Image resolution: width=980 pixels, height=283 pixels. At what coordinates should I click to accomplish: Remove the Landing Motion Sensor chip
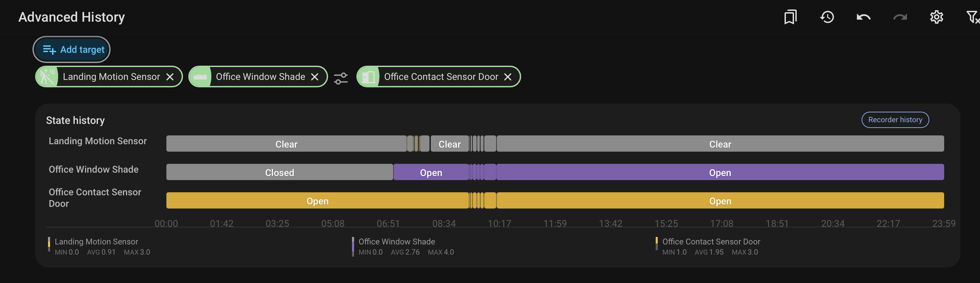(x=170, y=77)
